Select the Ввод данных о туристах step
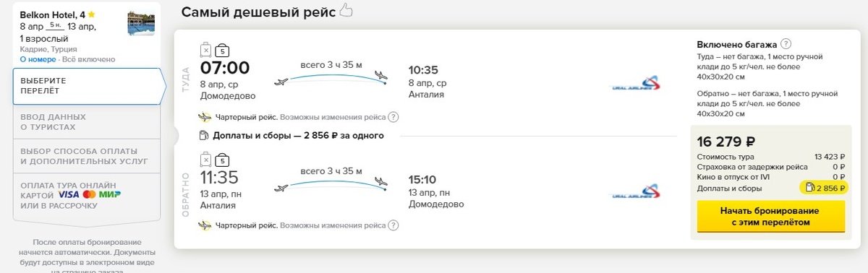This screenshot has width=868, height=273. click(87, 121)
